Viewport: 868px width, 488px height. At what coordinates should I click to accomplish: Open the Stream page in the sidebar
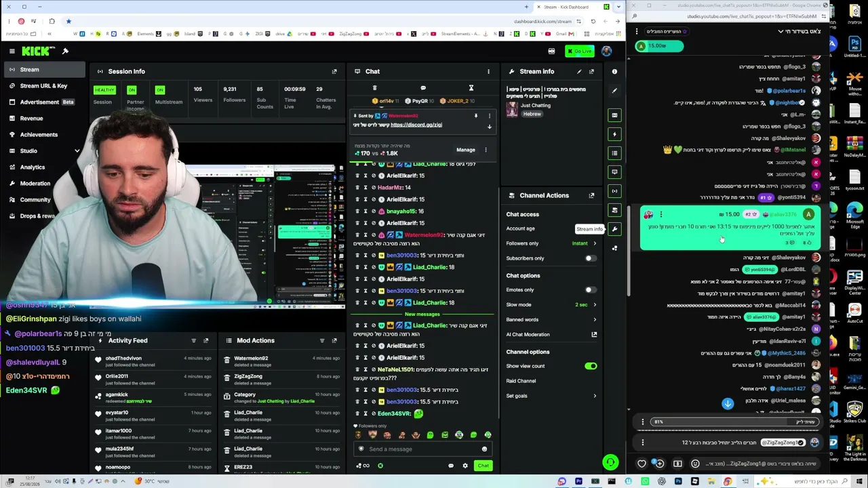(x=45, y=69)
